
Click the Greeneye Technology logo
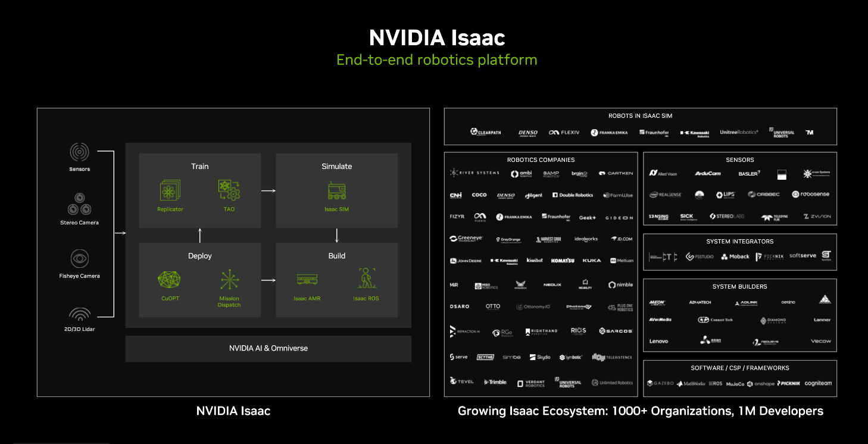coord(466,239)
